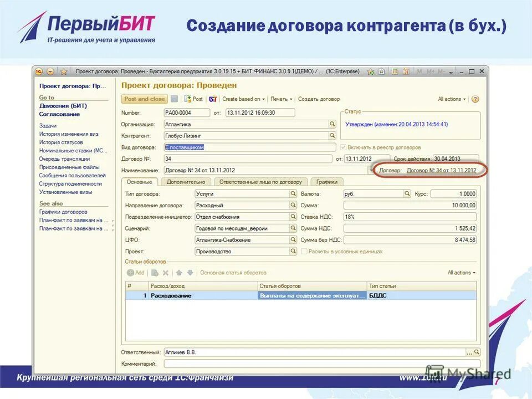
Task: Click Основная статья оборотов button
Action: (233, 273)
